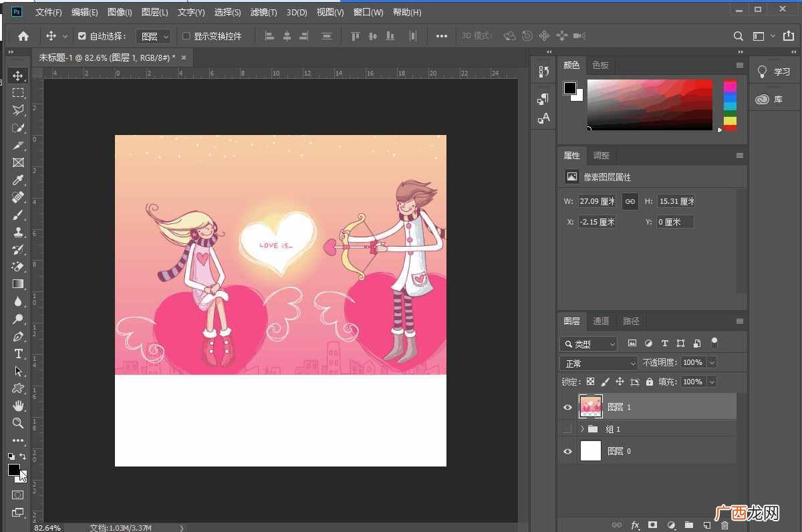
Task: Select the Polygonal Lasso tool
Action: pyautogui.click(x=18, y=110)
